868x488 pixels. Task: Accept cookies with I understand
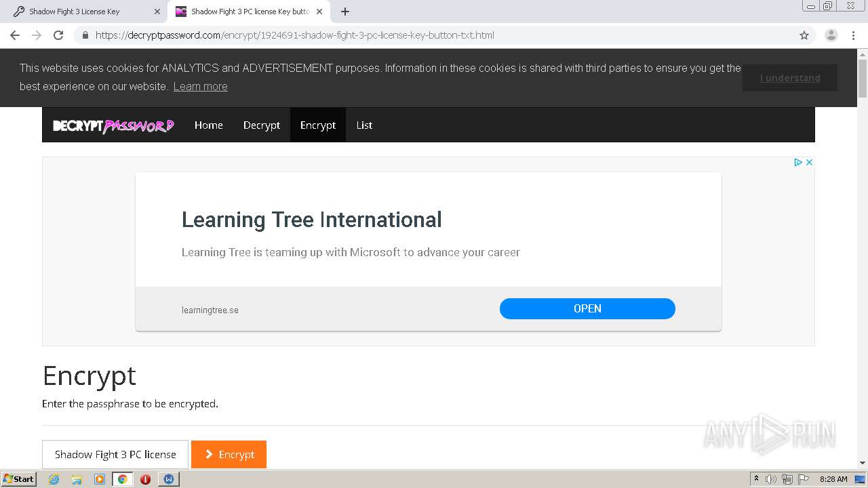790,78
